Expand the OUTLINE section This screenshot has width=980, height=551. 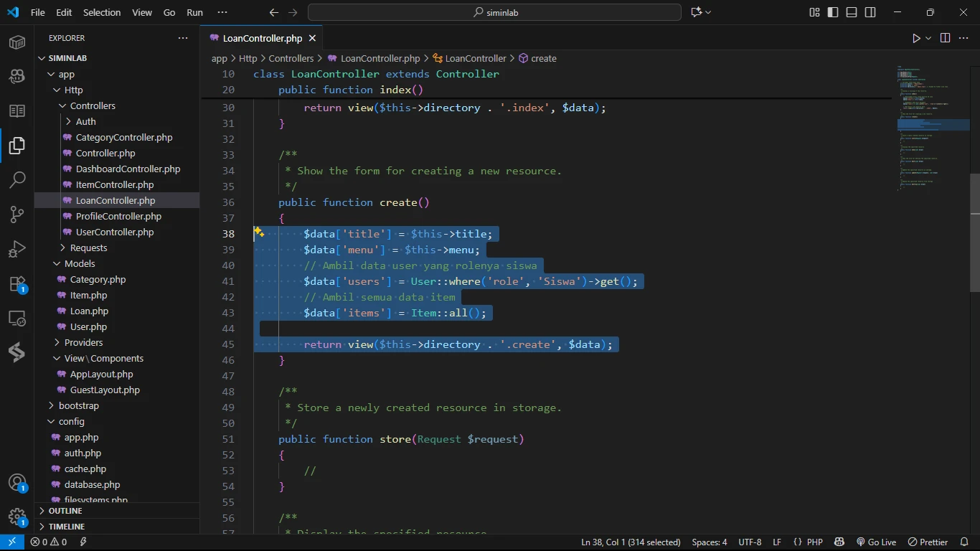point(65,511)
